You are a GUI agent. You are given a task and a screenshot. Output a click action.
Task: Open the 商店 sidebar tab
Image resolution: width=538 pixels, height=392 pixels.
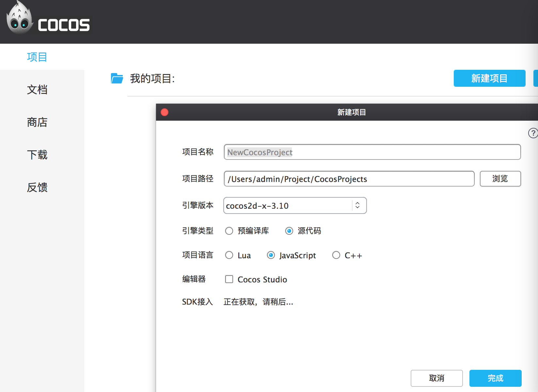[x=37, y=122]
